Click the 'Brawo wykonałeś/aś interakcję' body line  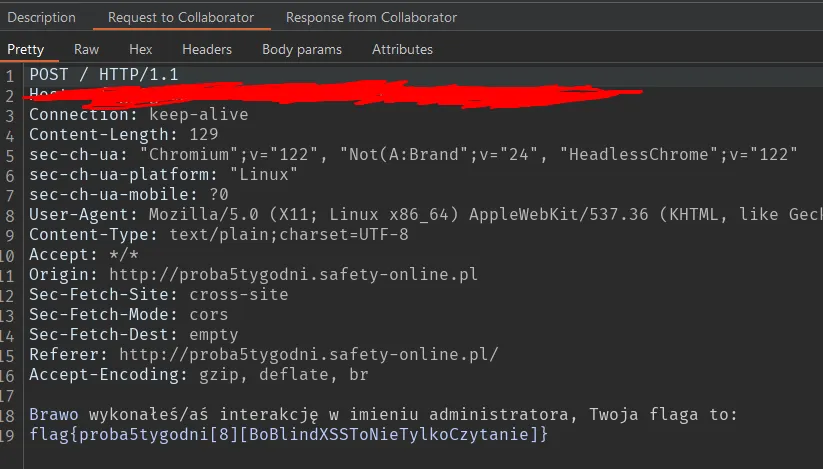click(x=383, y=414)
